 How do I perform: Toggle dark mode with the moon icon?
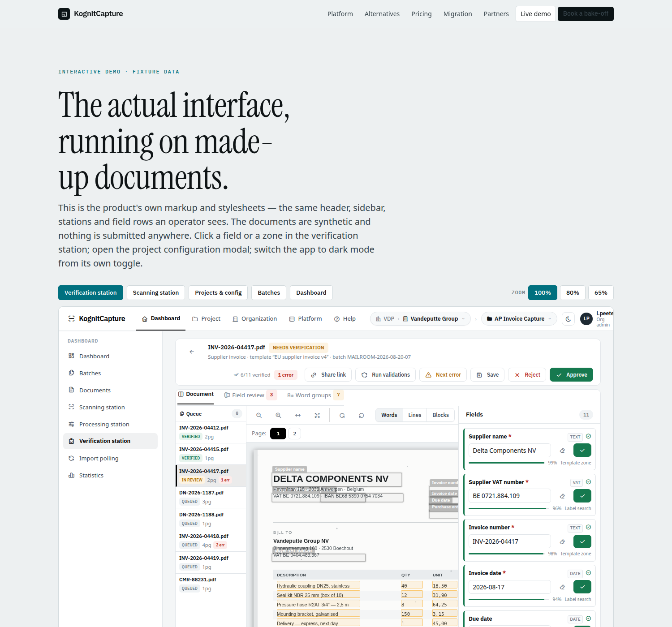point(568,319)
